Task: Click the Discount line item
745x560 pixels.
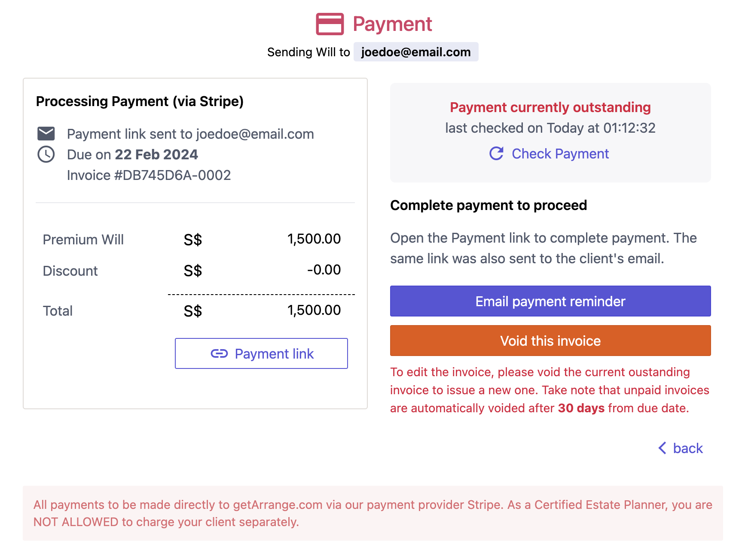Action: (70, 271)
